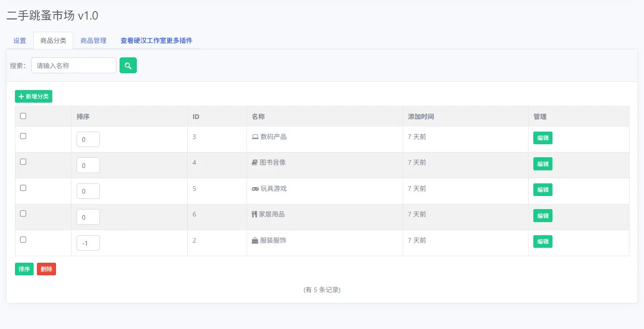The height and width of the screenshot is (329, 644).
Task: Open the 商品管理 tab
Action: pos(93,41)
